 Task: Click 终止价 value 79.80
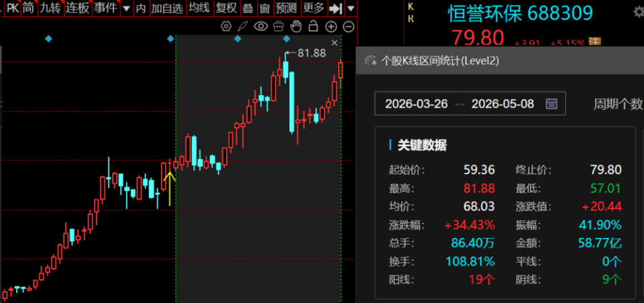[x=606, y=170]
